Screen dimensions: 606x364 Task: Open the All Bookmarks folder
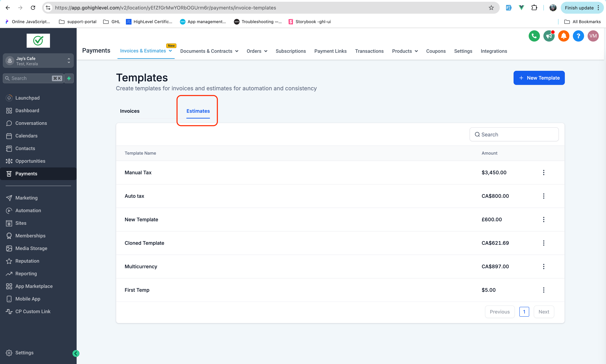(x=583, y=22)
